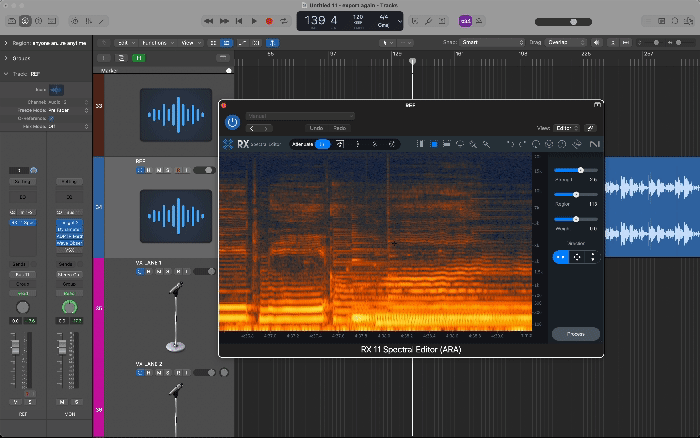Select the horizontal direction button in RX panel
Viewport: 700px width, 438px height.
tap(561, 257)
